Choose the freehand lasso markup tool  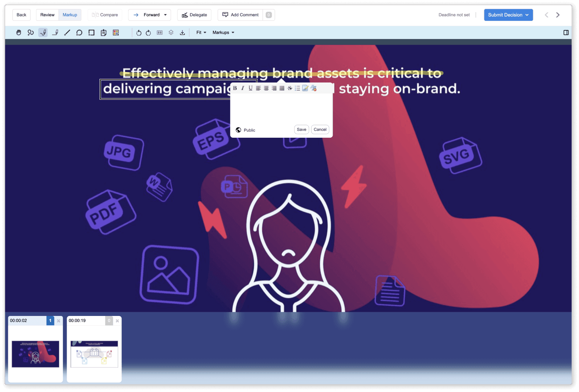tap(31, 33)
